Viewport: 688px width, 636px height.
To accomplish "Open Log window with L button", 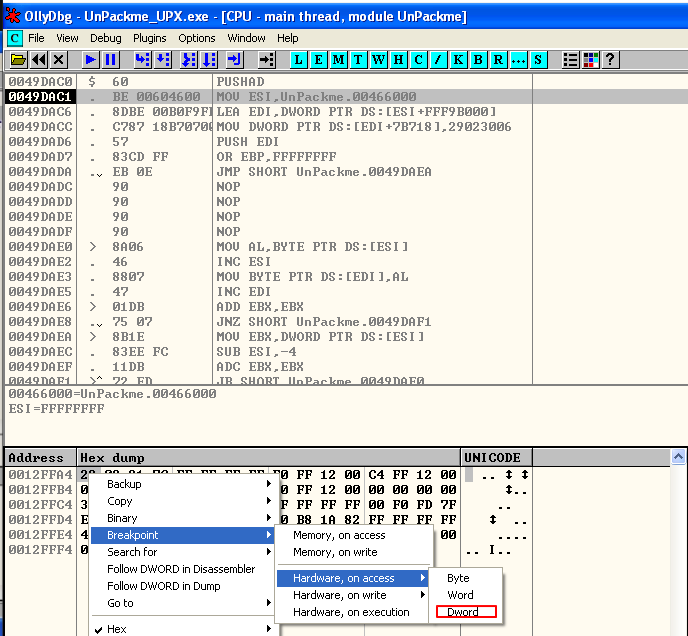I will pos(298,60).
